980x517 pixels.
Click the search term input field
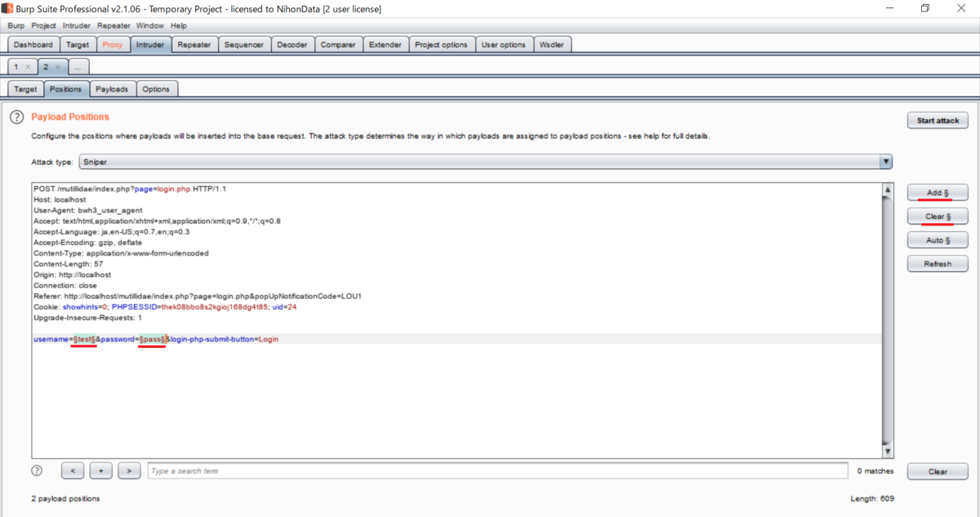pyautogui.click(x=497, y=471)
